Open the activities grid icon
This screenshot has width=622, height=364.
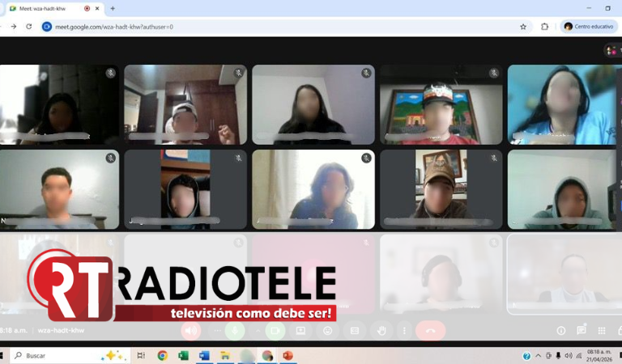click(601, 330)
